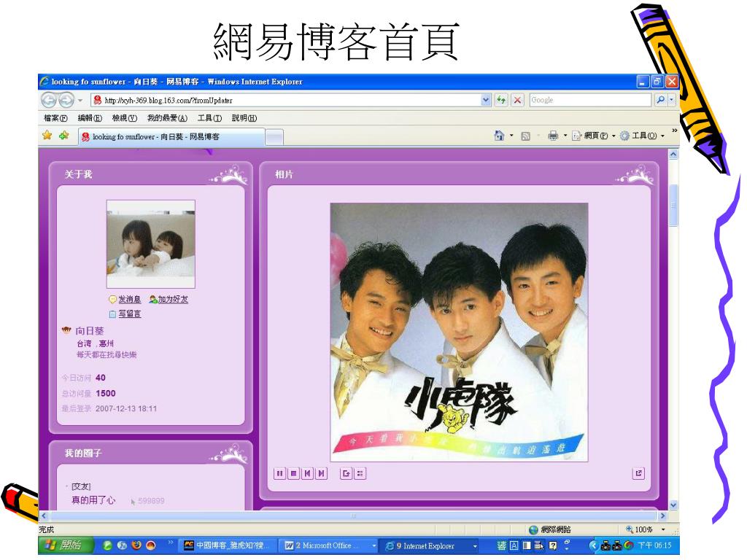Expand the address bar history dropdown
This screenshot has height=560, width=747.
[x=485, y=100]
